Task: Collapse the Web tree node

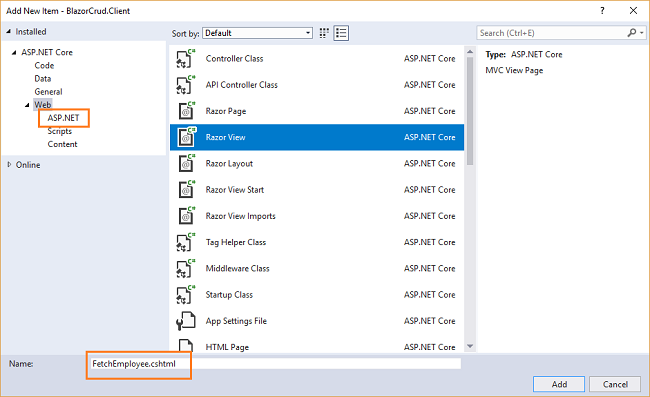Action: 27,105
